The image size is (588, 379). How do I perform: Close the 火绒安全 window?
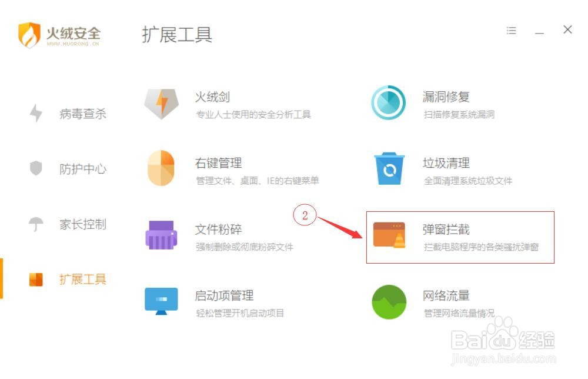(x=567, y=29)
